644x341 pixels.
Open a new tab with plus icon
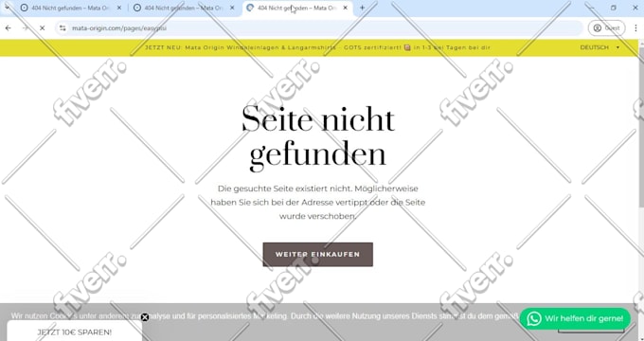coord(362,8)
